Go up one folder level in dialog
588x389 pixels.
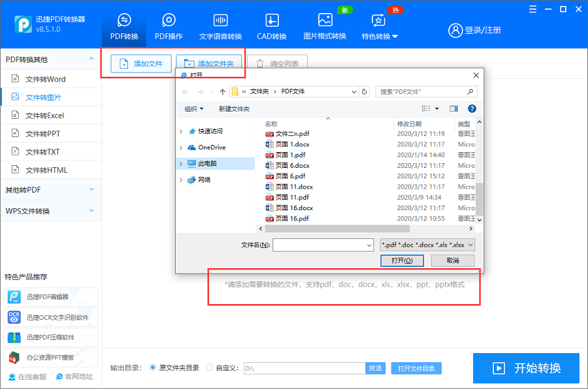[x=222, y=92]
